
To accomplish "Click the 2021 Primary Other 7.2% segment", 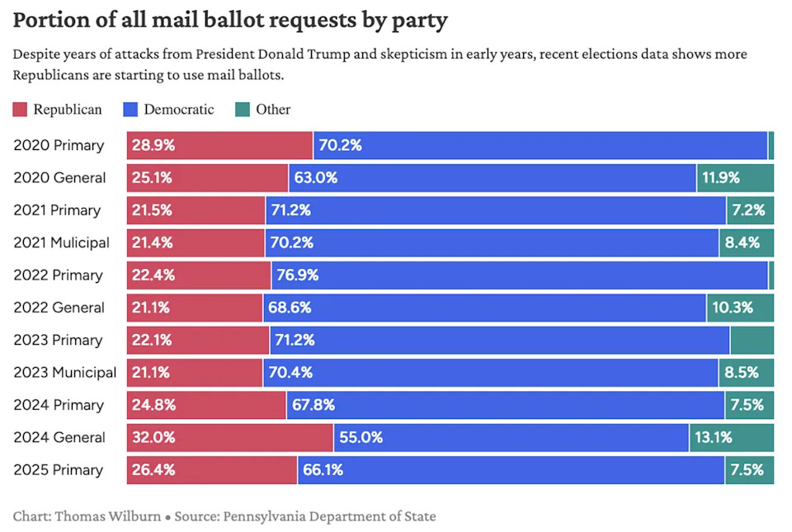I will [x=750, y=210].
